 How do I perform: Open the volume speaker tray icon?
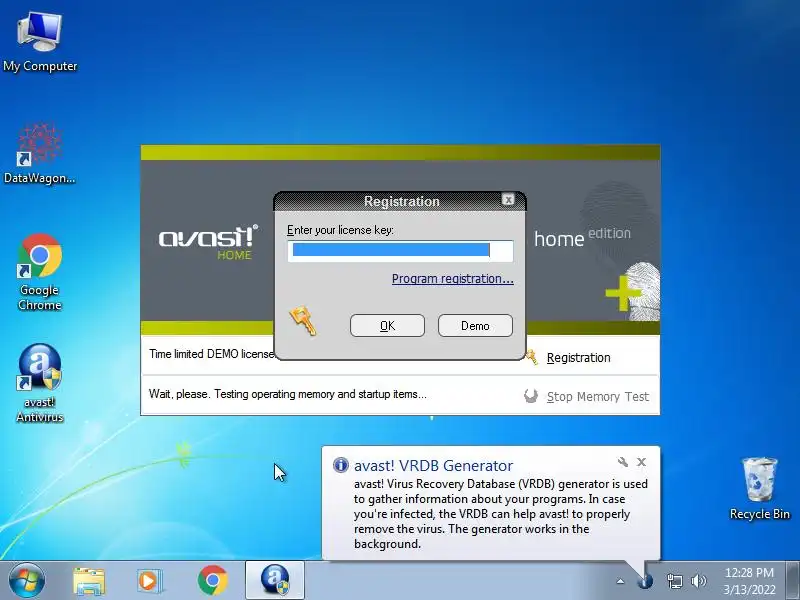click(x=698, y=581)
